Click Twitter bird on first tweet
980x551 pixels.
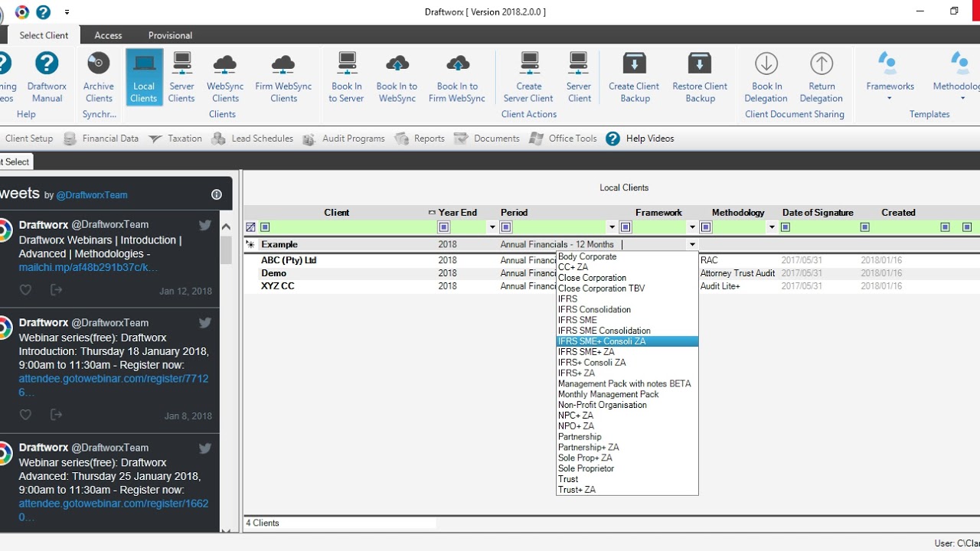pos(204,225)
